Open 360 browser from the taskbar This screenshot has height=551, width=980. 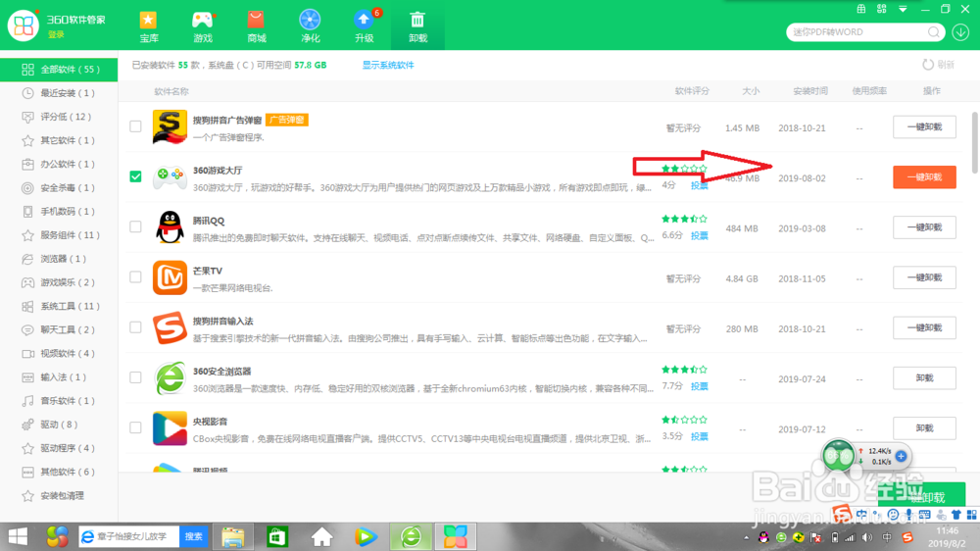click(412, 536)
